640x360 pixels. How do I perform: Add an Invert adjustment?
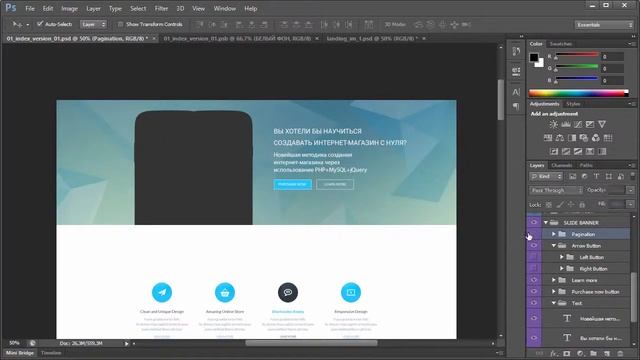pos(554,151)
